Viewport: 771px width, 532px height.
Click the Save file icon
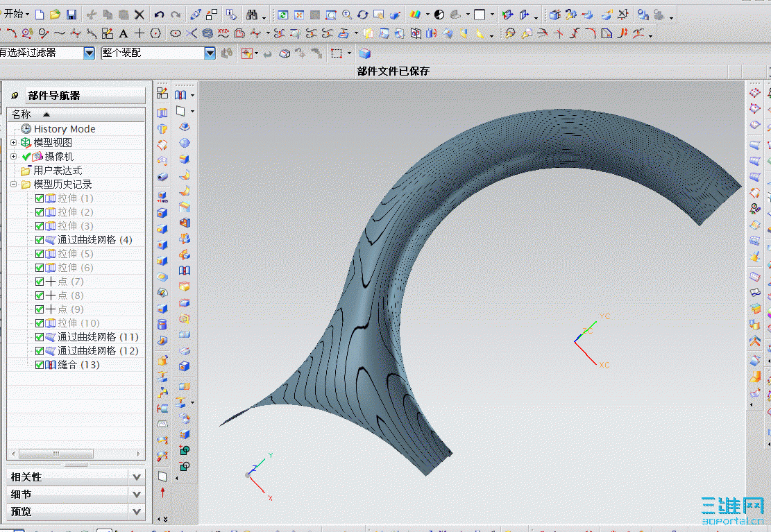click(x=71, y=15)
